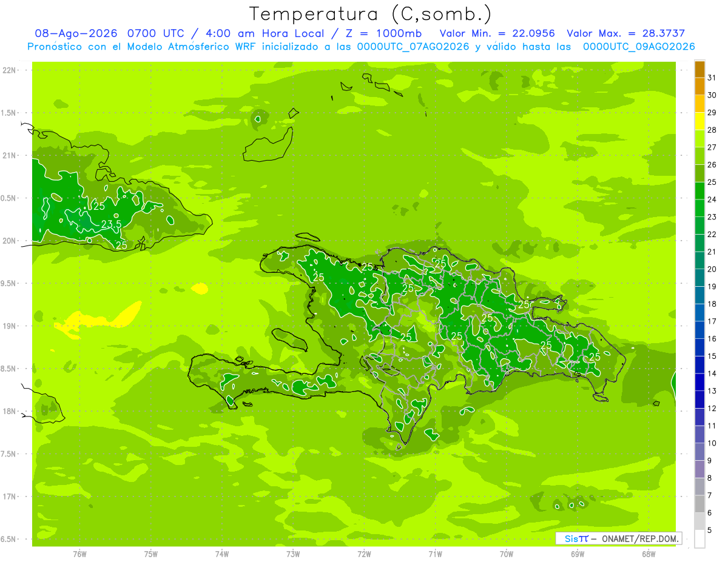Image resolution: width=728 pixels, height=562 pixels.
Task: Click the "71W" longitude axis label
Action: (435, 554)
